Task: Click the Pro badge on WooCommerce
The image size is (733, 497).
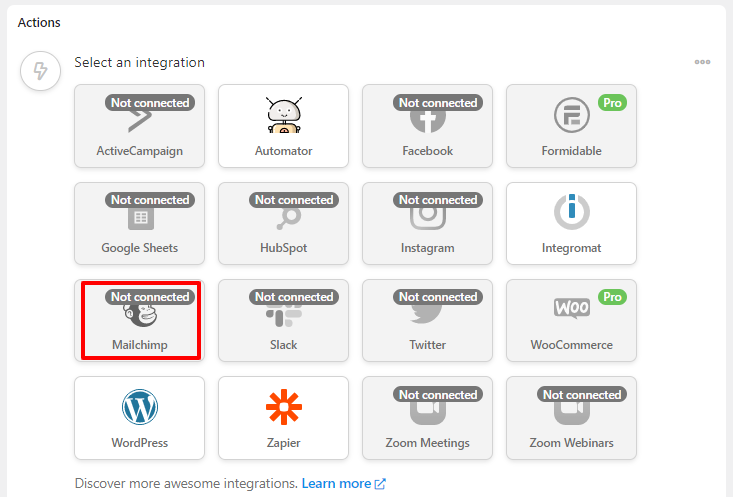Action: click(612, 296)
